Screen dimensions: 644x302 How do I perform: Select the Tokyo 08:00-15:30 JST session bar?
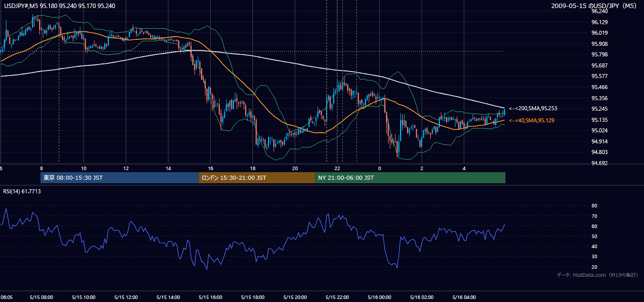pyautogui.click(x=120, y=178)
